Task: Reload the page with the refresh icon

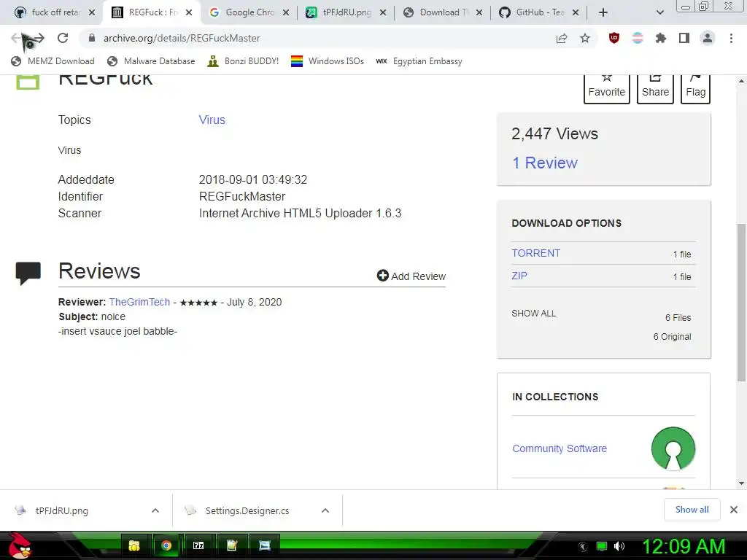Action: [63, 38]
